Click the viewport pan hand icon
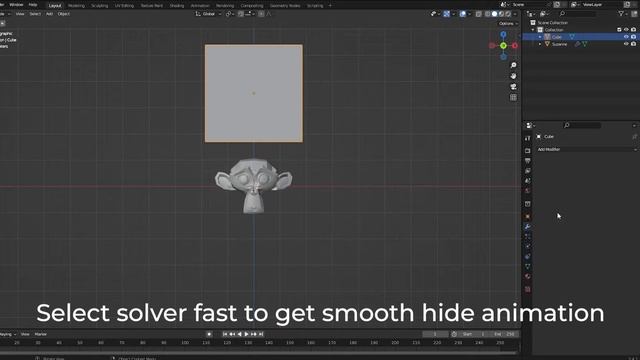 pyautogui.click(x=513, y=76)
